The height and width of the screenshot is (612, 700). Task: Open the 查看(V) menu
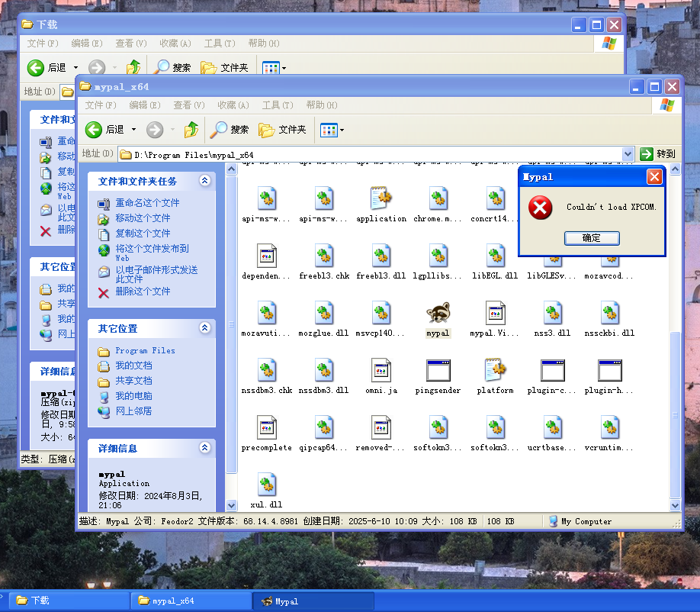[188, 105]
